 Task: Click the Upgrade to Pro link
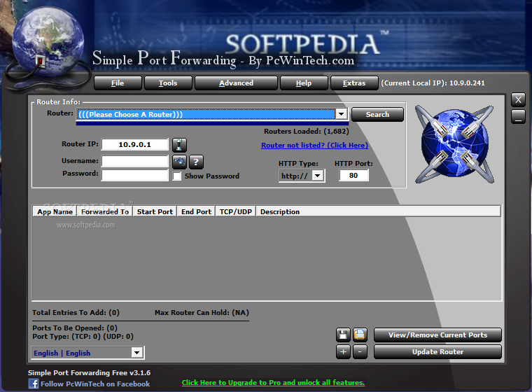click(x=273, y=382)
